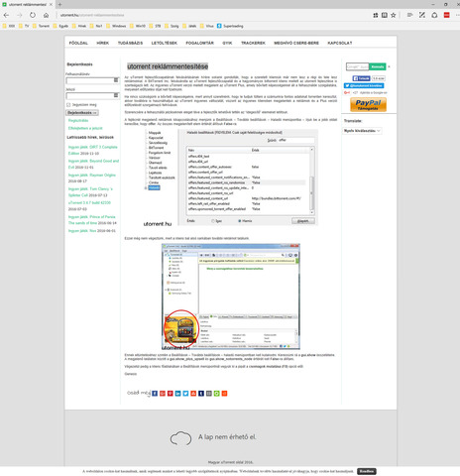
Task: Open the Prince of Persia news link
Action: pos(92,220)
